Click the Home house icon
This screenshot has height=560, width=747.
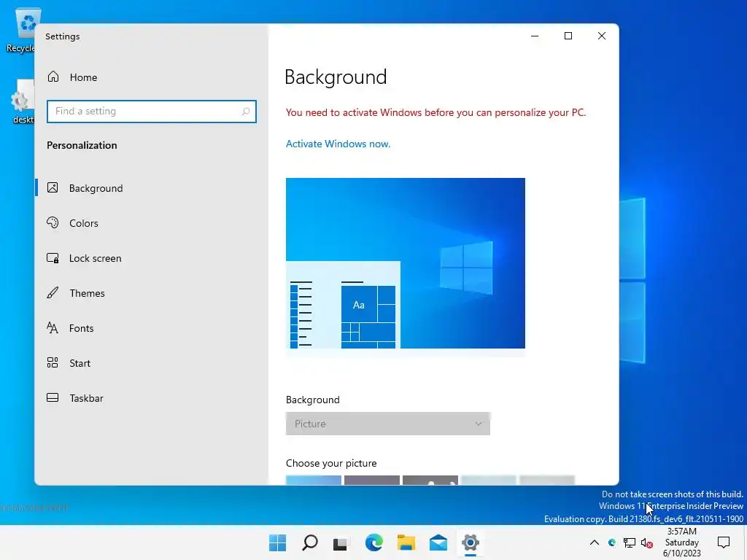coord(53,77)
